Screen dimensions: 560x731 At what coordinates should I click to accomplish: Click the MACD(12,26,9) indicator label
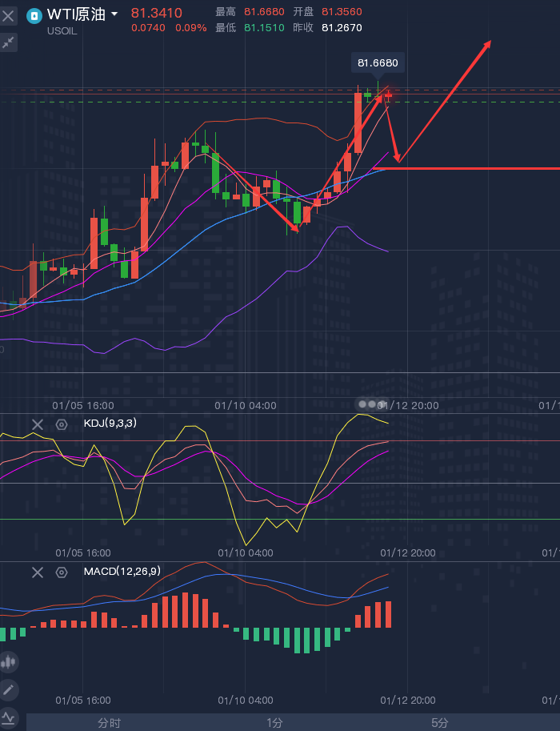pyautogui.click(x=122, y=571)
